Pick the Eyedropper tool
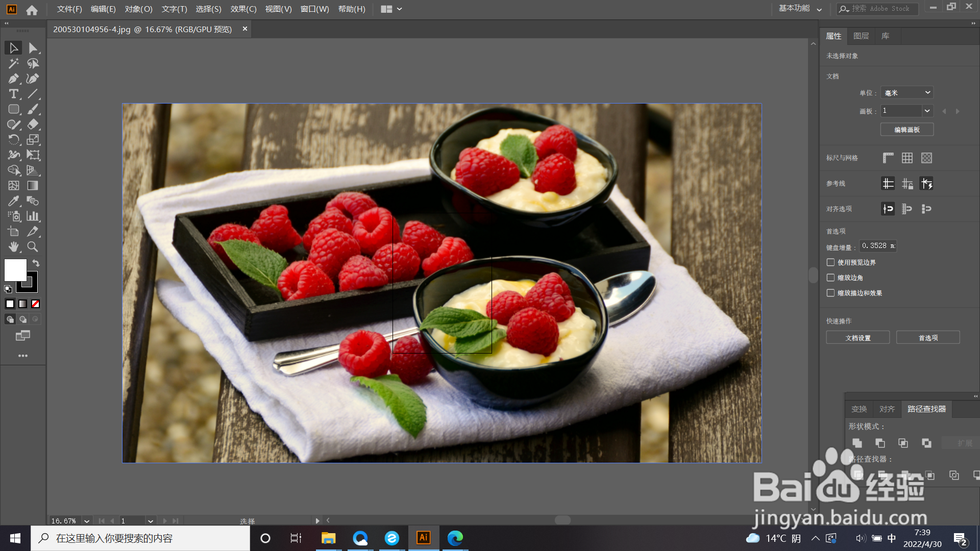The height and width of the screenshot is (551, 980). click(x=13, y=201)
